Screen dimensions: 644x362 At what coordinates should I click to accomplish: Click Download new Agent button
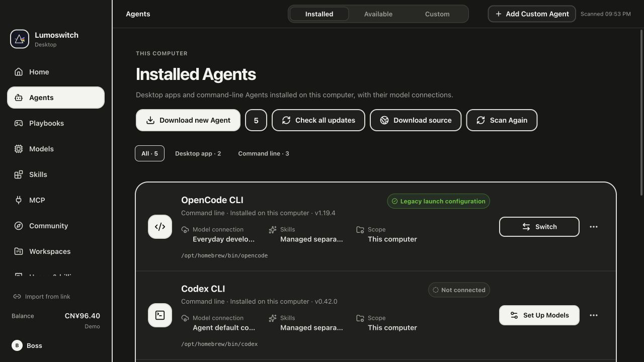(x=188, y=120)
